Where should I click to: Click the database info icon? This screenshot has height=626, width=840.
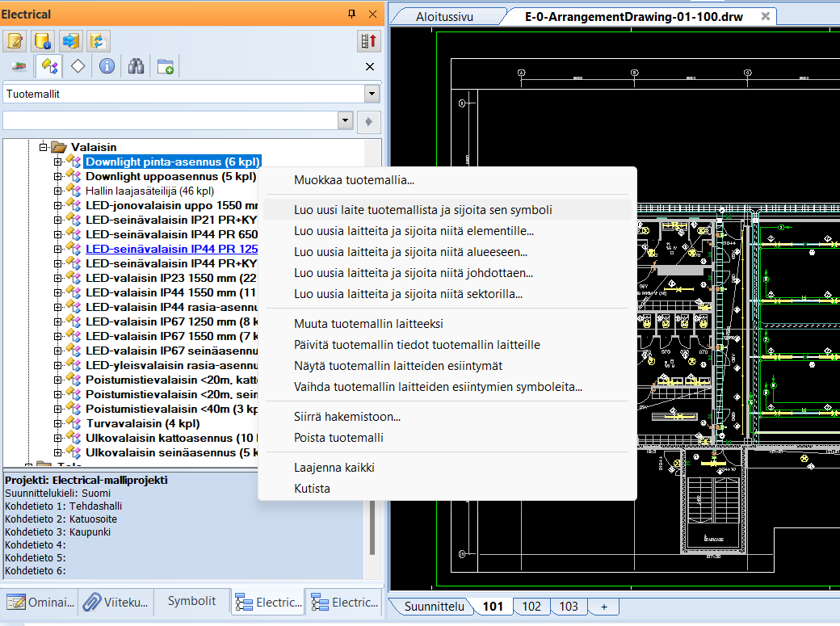pos(43,41)
